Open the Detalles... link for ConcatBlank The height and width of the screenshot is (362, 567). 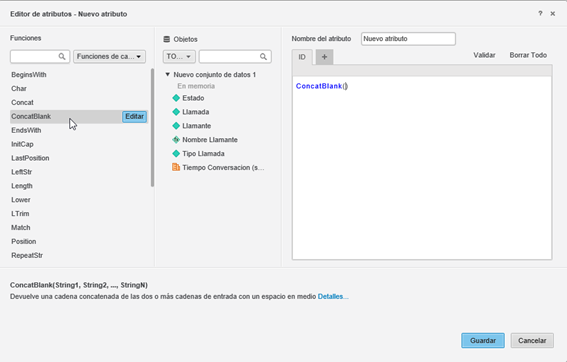click(333, 297)
